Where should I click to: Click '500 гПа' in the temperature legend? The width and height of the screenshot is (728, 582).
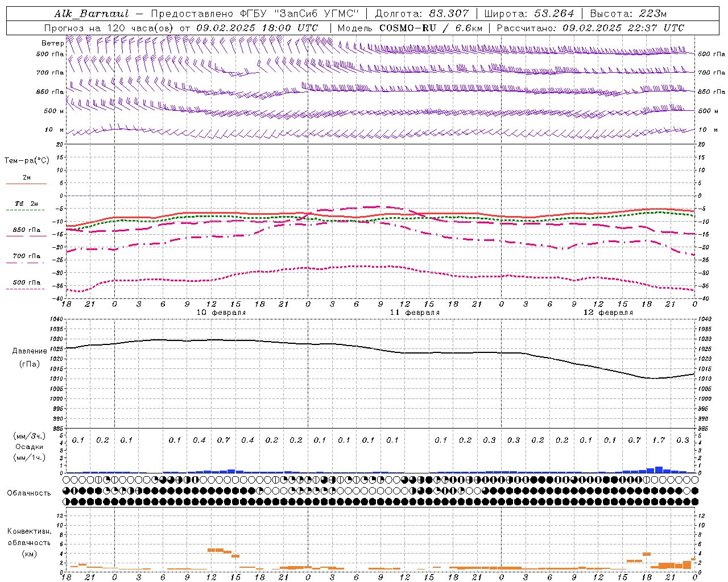click(x=27, y=282)
